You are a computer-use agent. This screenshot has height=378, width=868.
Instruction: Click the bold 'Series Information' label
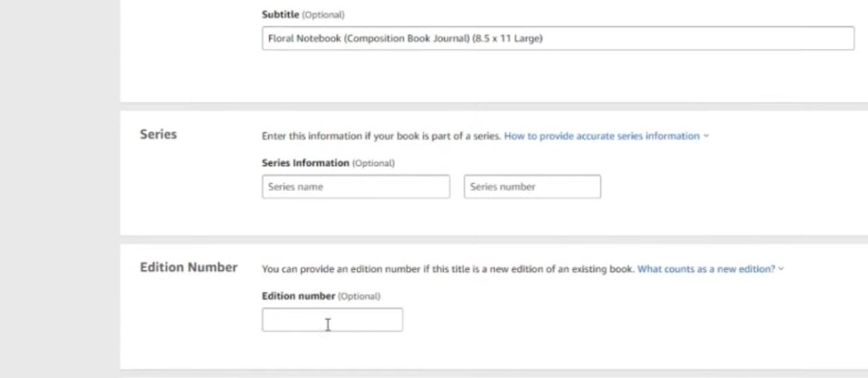coord(305,163)
